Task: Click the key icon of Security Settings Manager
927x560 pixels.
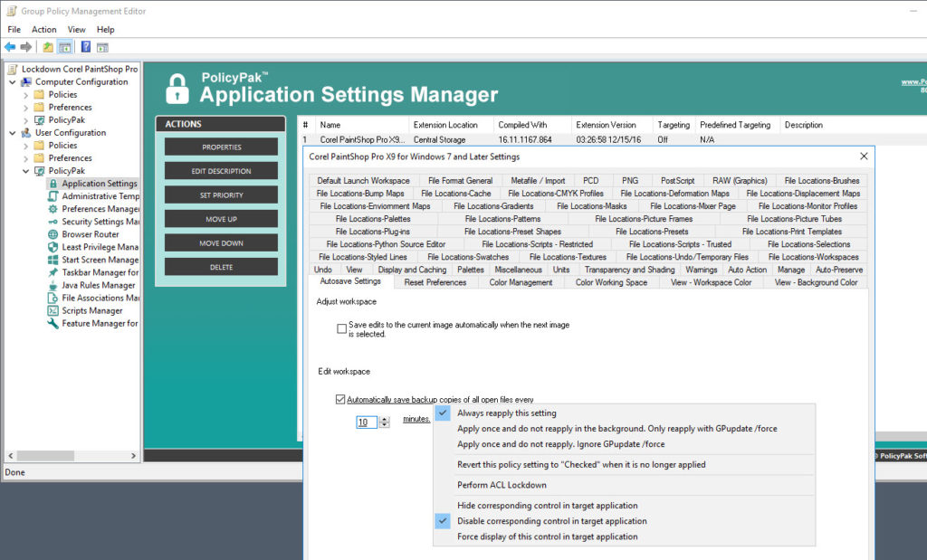Action: pos(53,222)
